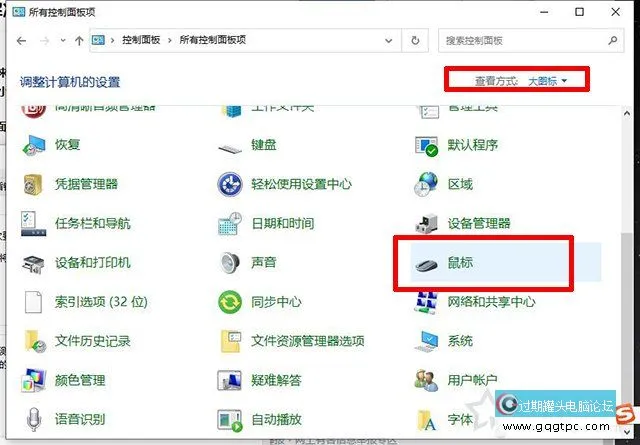Click the chevron after the control panel icon
This screenshot has width=640, height=445.
pos(112,40)
